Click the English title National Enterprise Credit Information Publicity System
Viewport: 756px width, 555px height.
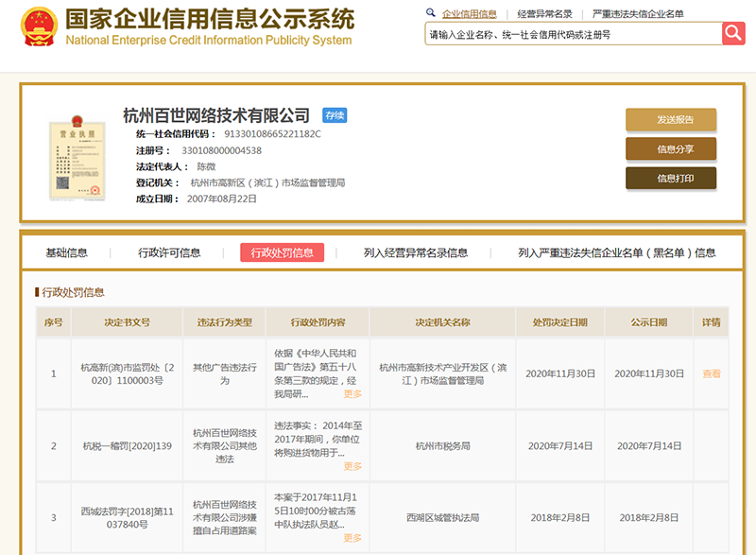(209, 40)
